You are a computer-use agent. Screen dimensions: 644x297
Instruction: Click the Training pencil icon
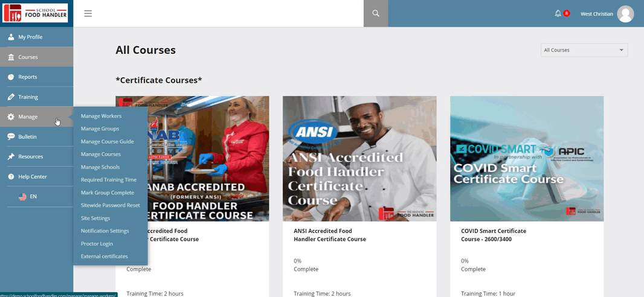point(11,97)
